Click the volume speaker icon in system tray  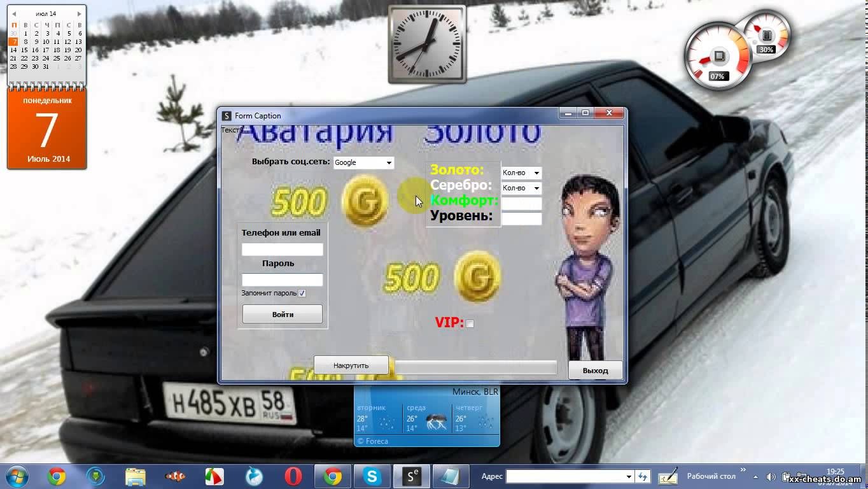(x=771, y=476)
